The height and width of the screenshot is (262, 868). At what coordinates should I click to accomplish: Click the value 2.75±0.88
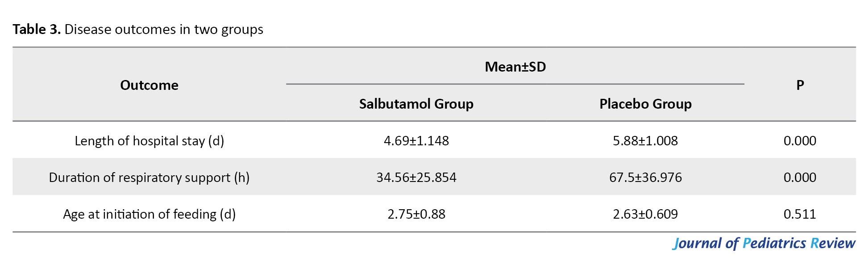coord(416,214)
